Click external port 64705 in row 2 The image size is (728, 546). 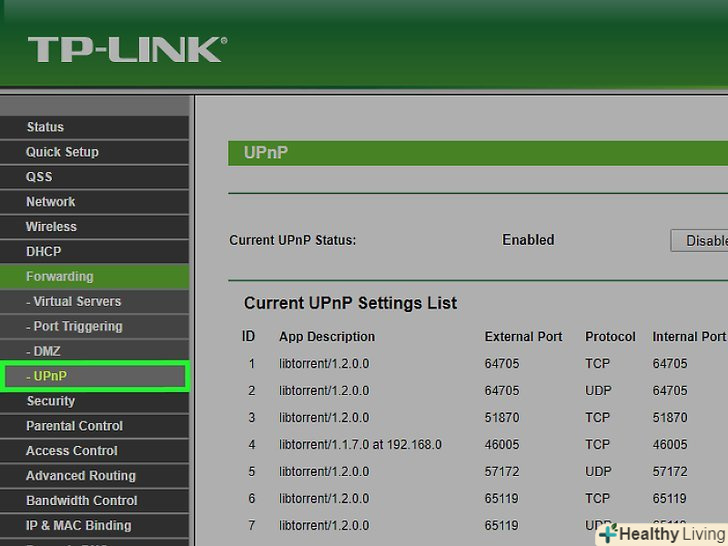pyautogui.click(x=502, y=390)
